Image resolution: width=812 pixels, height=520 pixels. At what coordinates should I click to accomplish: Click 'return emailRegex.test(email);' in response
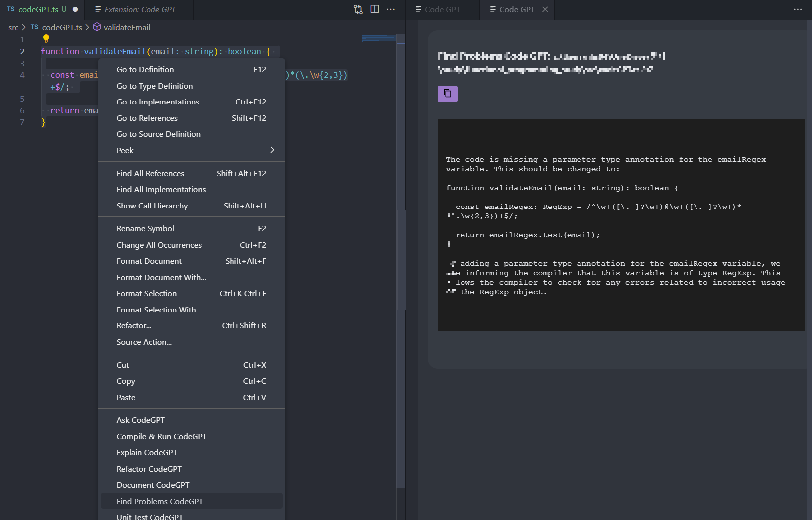pos(528,235)
